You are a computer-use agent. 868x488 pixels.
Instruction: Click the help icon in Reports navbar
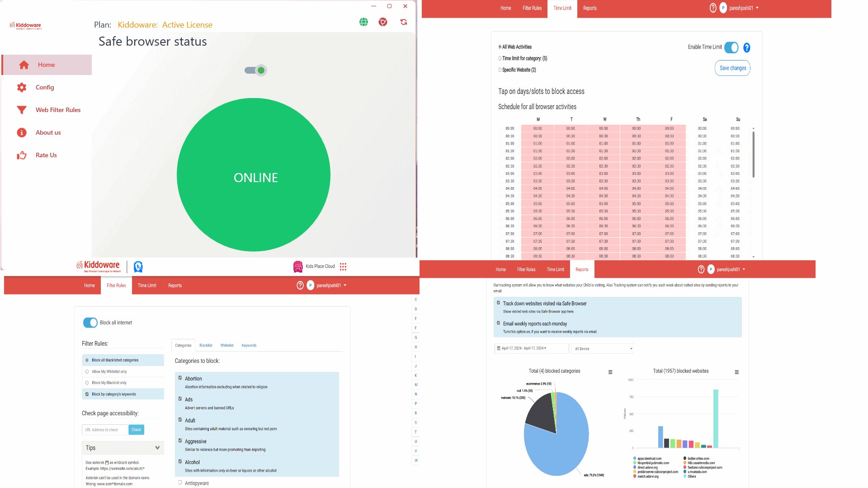click(x=701, y=269)
